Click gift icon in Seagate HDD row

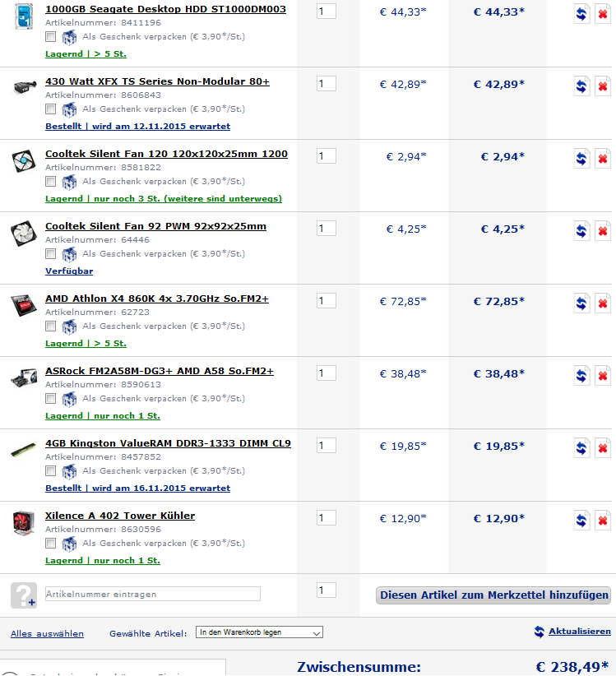(69, 38)
